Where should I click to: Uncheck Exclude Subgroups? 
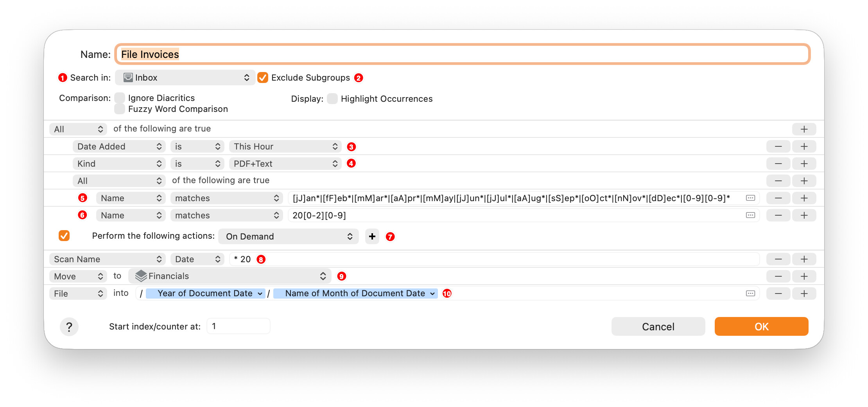point(263,78)
